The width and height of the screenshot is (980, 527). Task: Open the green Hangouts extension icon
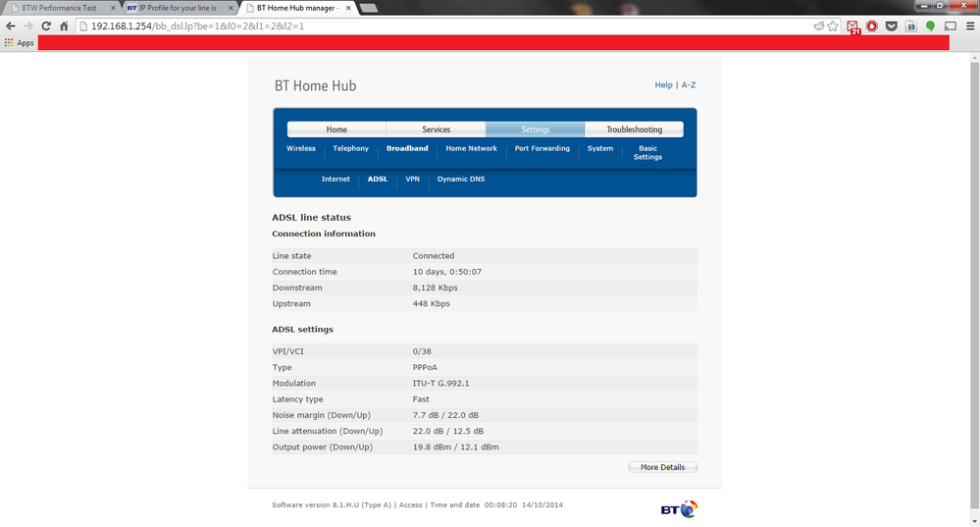click(x=931, y=26)
